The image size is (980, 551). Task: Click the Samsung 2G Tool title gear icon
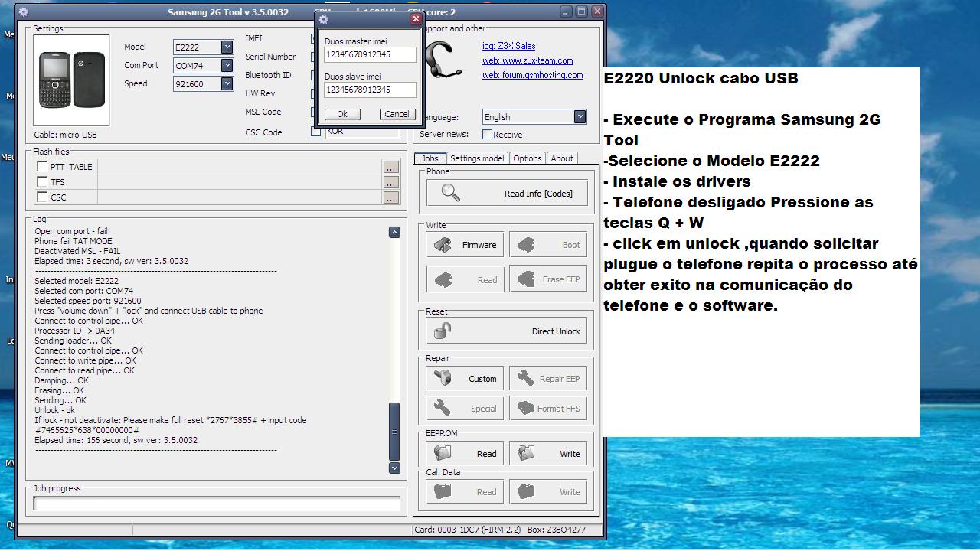(24, 12)
